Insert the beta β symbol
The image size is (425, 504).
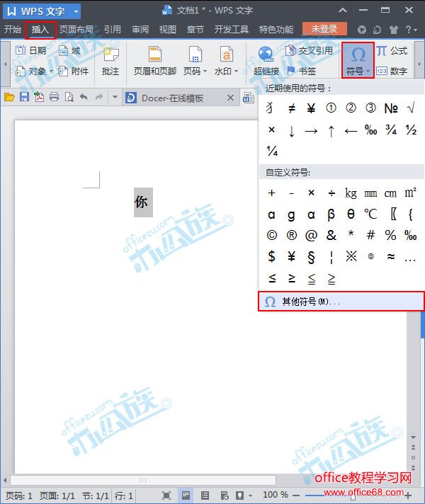(x=331, y=214)
